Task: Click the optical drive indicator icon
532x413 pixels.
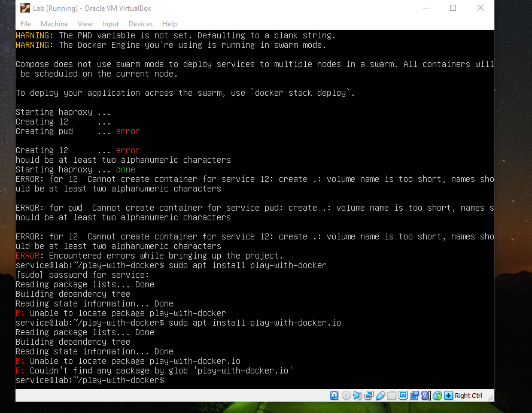Action: [x=346, y=396]
